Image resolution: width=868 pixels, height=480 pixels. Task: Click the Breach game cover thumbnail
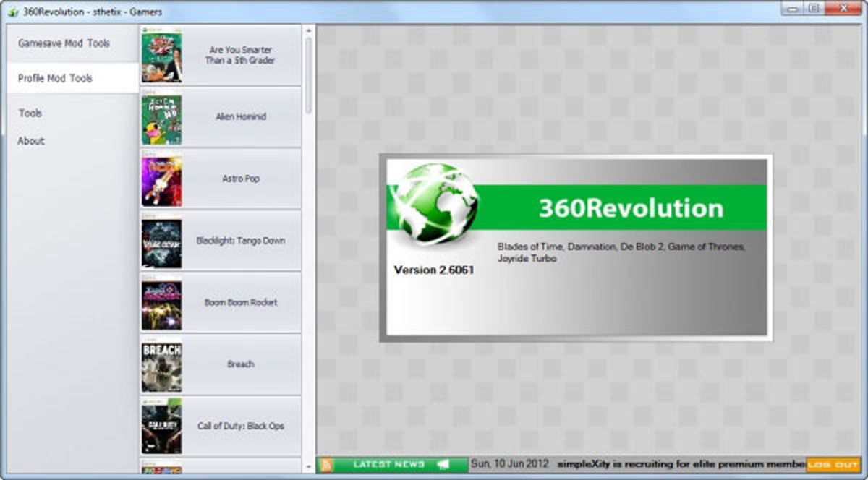pyautogui.click(x=161, y=366)
